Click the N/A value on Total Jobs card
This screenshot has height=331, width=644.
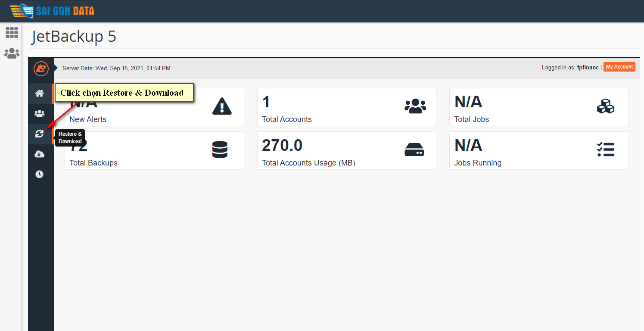tap(468, 102)
